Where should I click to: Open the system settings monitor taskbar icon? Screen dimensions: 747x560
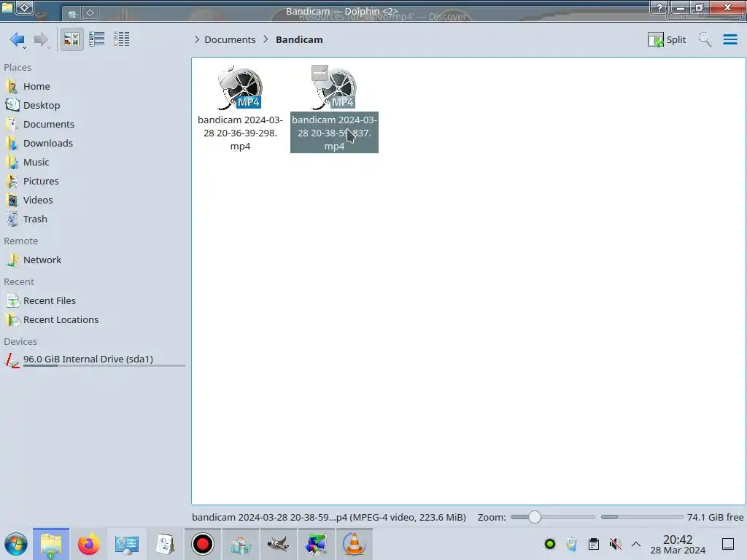pos(126,544)
